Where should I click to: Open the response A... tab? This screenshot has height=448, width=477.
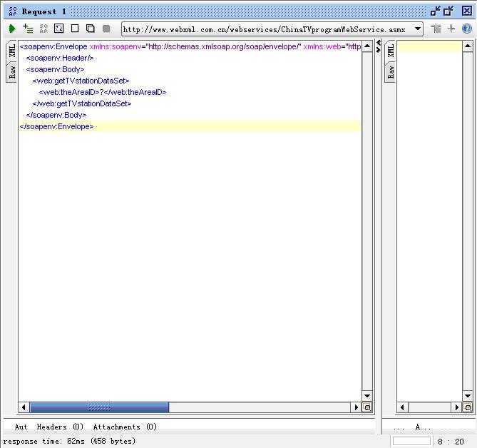(x=423, y=427)
